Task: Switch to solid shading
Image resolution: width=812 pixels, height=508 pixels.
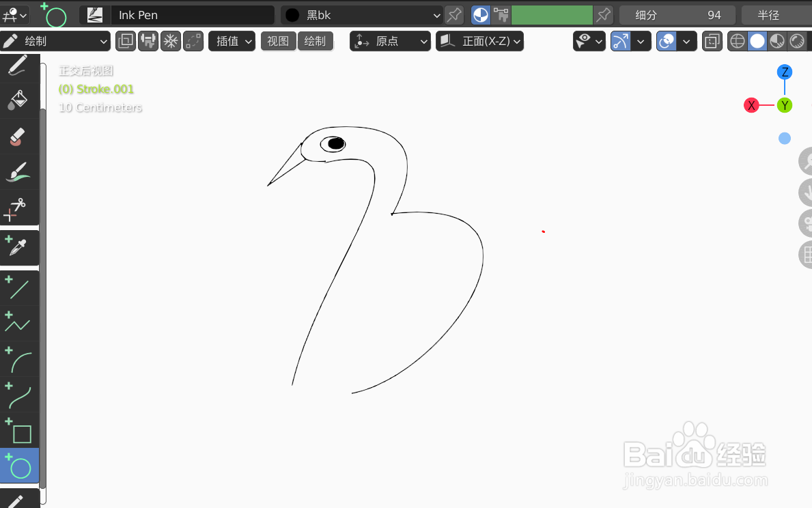Action: pyautogui.click(x=757, y=41)
